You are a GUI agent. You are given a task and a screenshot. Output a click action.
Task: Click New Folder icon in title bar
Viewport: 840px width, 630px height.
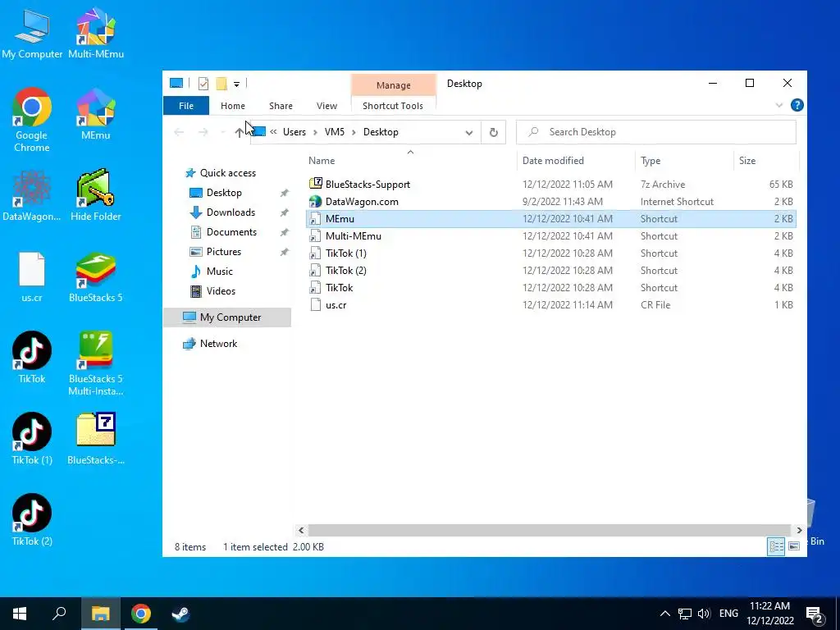(221, 84)
